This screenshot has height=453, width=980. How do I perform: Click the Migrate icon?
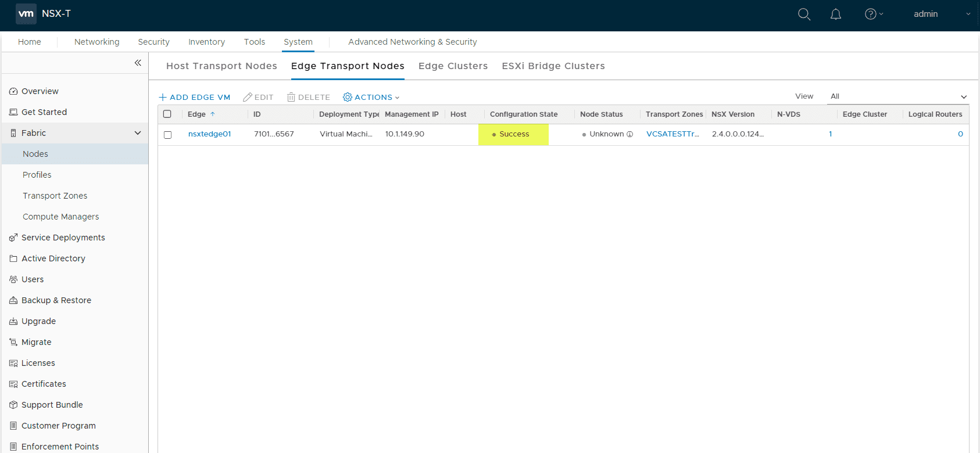point(13,342)
